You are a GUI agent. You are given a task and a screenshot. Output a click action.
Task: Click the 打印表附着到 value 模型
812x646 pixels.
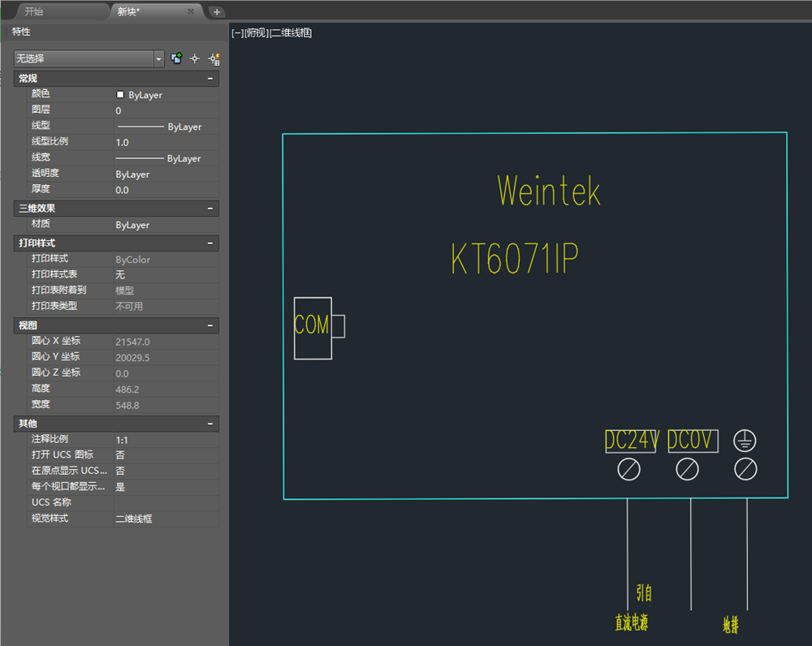166,291
